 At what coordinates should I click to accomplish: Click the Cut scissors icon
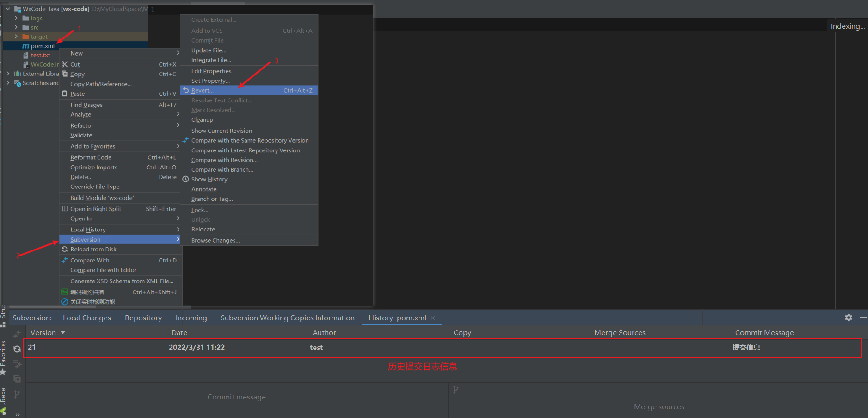(65, 64)
